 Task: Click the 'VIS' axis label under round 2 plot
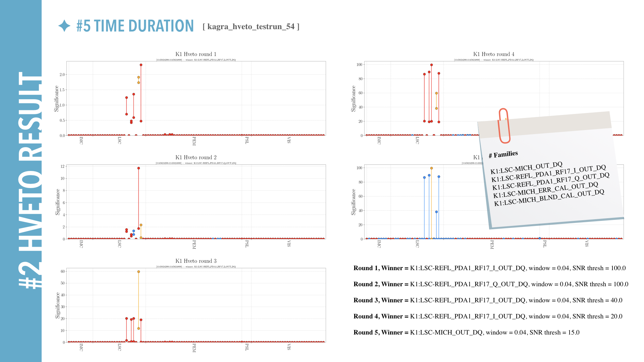coord(289,244)
